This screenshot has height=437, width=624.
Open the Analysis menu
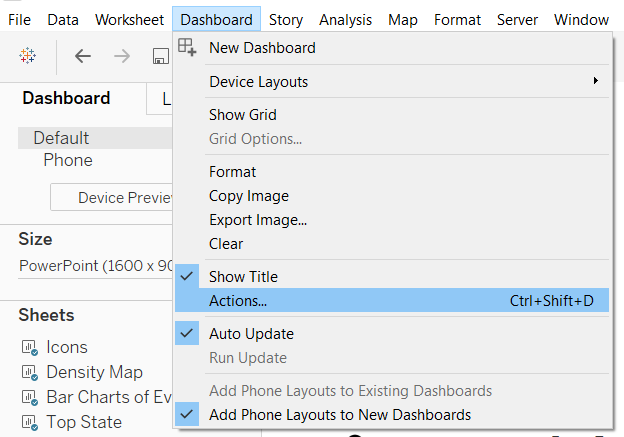(345, 20)
